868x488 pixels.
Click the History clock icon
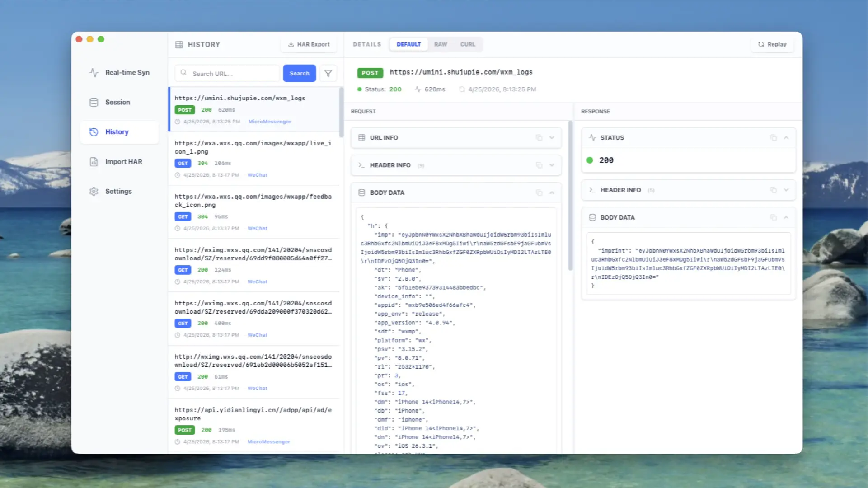pyautogui.click(x=94, y=132)
